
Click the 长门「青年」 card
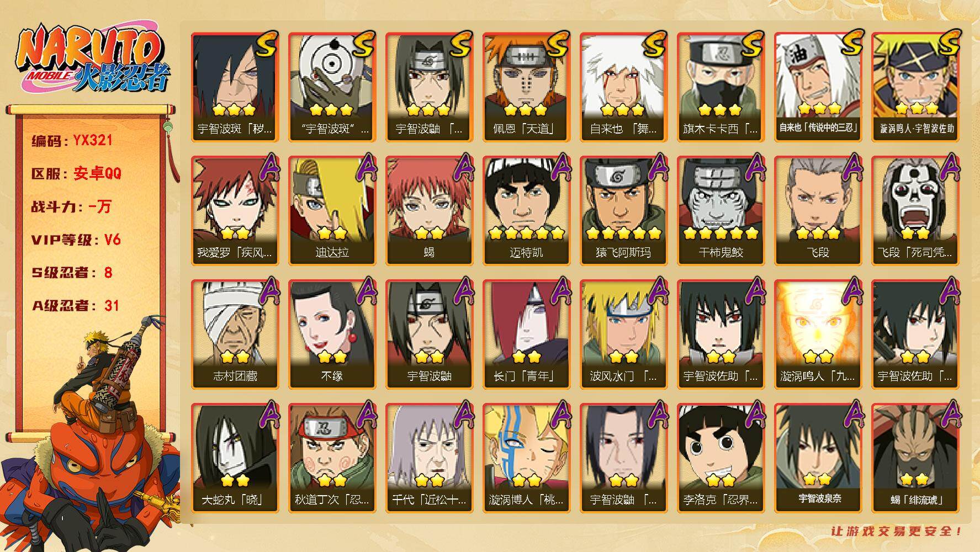pyautogui.click(x=526, y=334)
